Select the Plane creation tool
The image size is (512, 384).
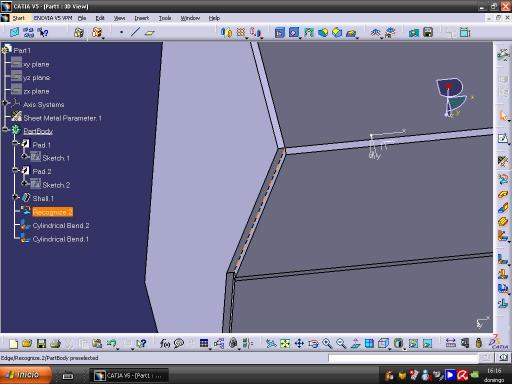pos(150,33)
